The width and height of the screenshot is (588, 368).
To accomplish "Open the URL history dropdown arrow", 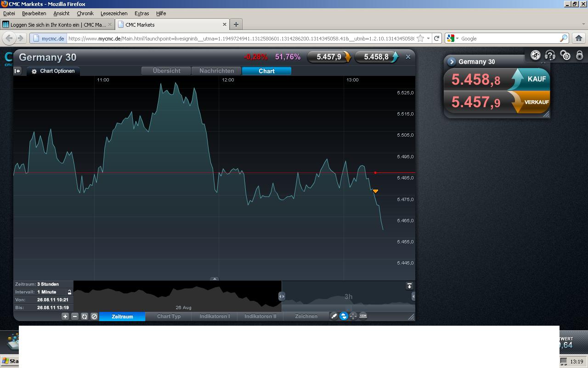I will point(428,39).
